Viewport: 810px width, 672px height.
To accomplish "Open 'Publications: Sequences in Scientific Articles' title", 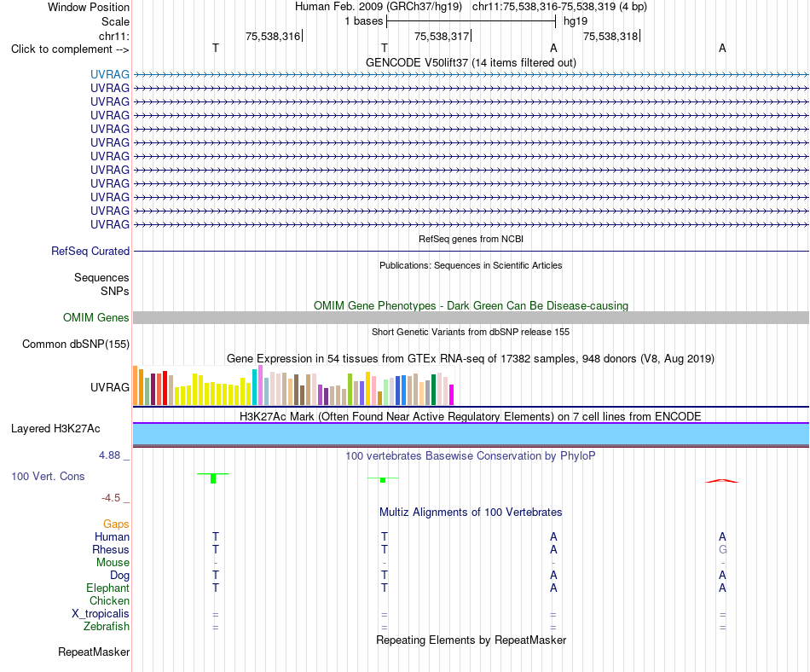I will click(471, 265).
